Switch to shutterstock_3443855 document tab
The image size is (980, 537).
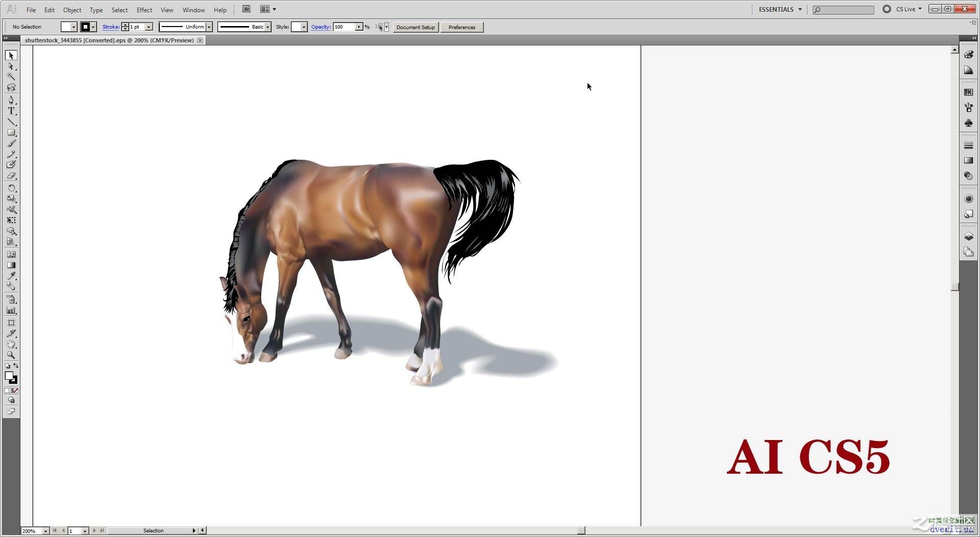109,40
